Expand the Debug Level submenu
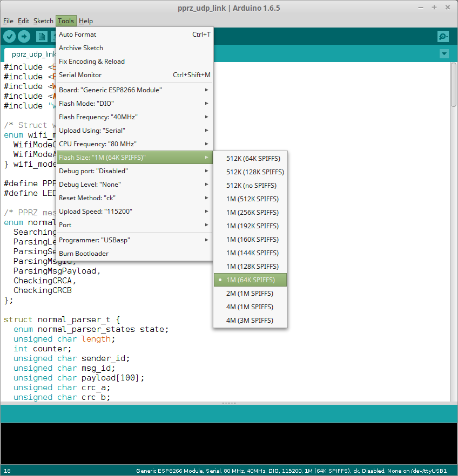This screenshot has height=476, width=458. coord(134,184)
